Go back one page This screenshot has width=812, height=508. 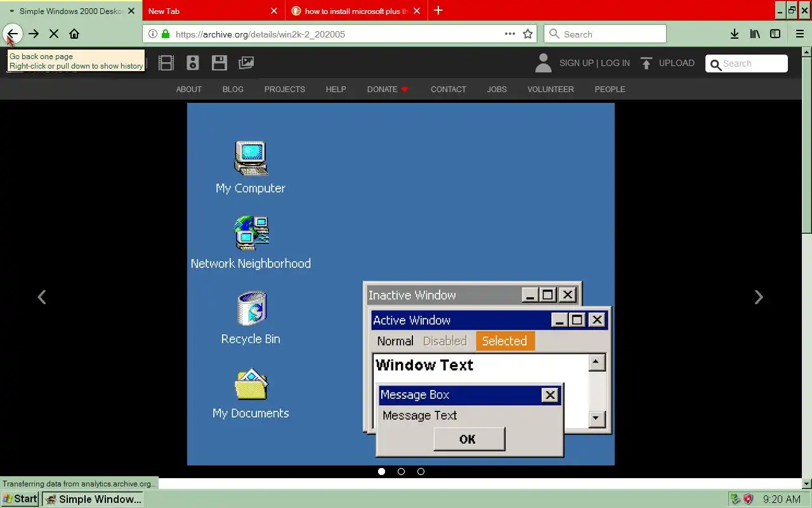pyautogui.click(x=13, y=34)
